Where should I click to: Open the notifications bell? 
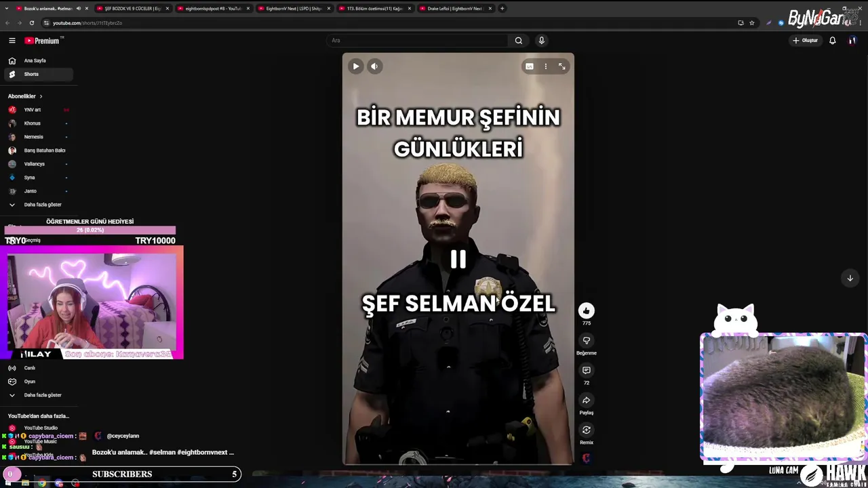[x=833, y=41]
